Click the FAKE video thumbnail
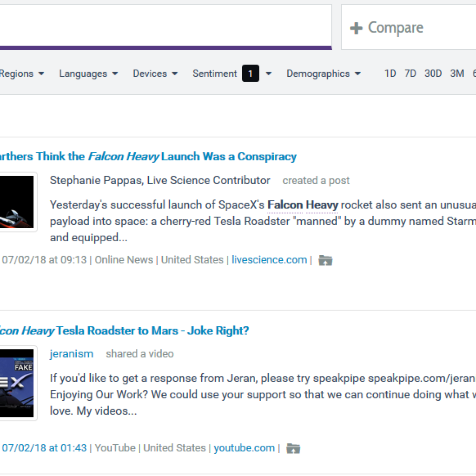476x476 pixels. pos(17,383)
